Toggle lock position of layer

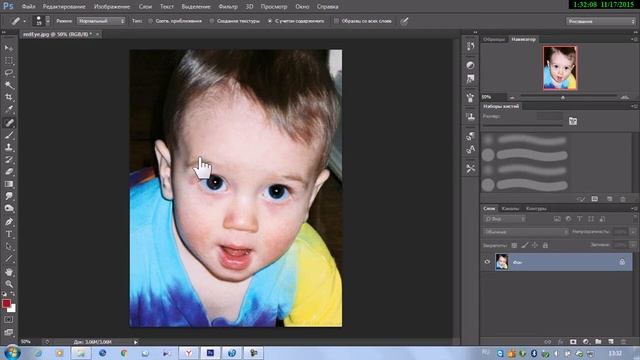tap(535, 245)
